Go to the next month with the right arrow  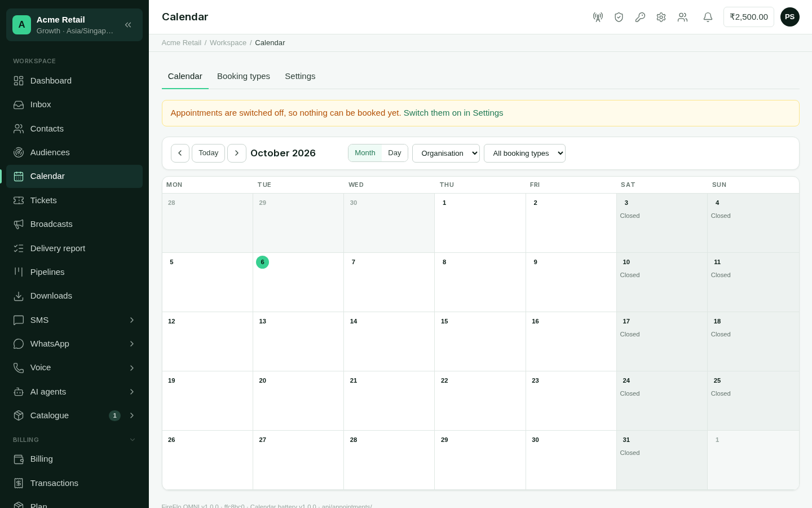pyautogui.click(x=237, y=153)
